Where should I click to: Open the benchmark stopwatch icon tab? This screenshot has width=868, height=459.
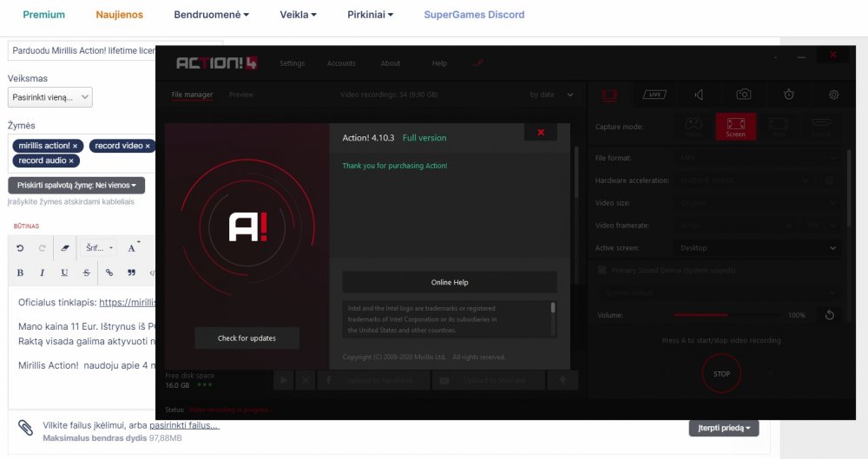789,95
